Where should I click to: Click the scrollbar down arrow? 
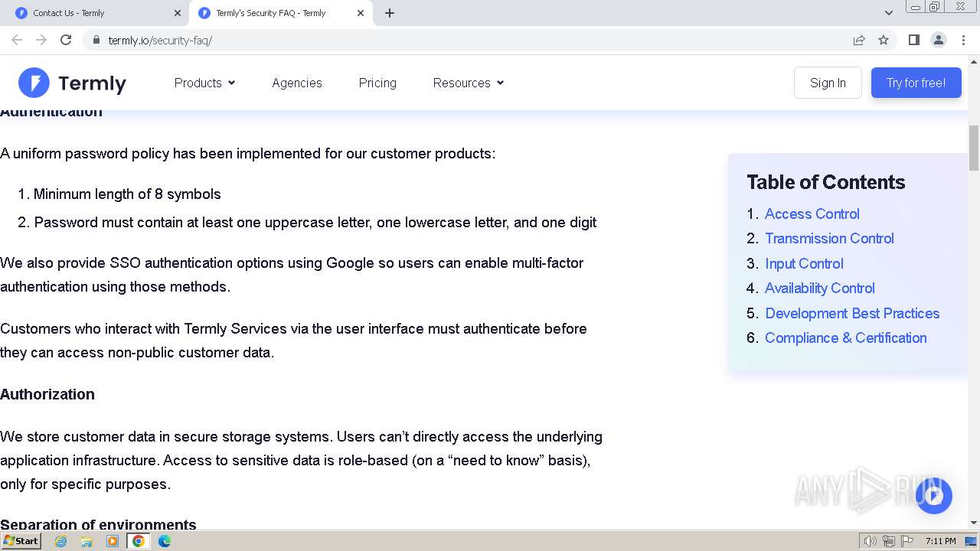click(x=974, y=523)
